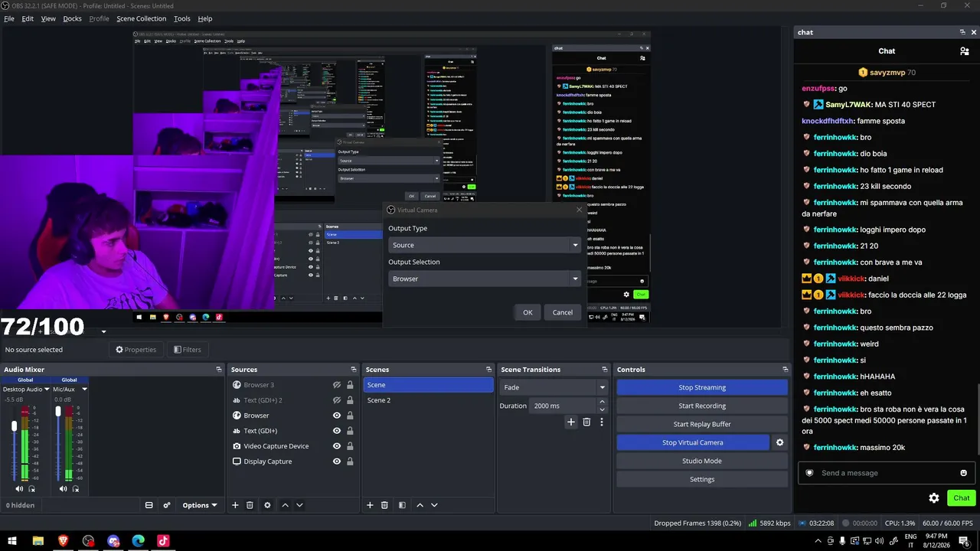The width and height of the screenshot is (980, 551).
Task: Adjust the Desktop Audio volume slider
Action: point(14,425)
